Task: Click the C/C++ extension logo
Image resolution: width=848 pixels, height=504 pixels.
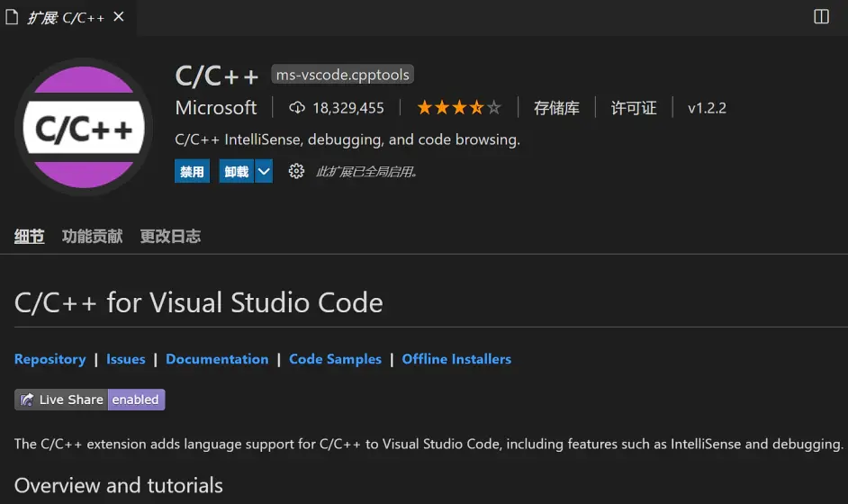Action: tap(84, 128)
